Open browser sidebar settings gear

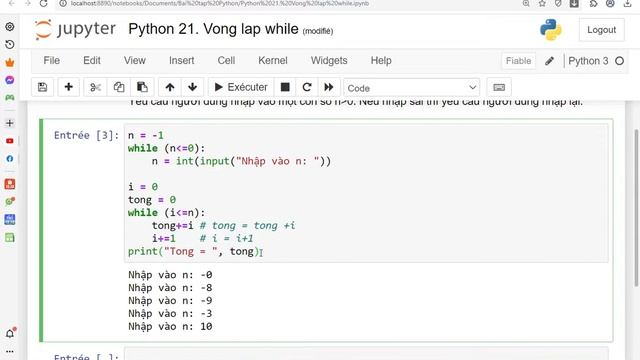click(x=10, y=27)
